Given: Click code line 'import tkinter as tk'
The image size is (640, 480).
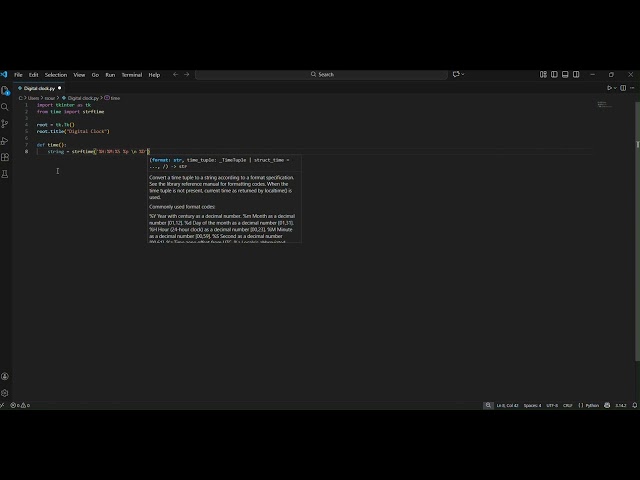Looking at the screenshot, I should click(x=64, y=105).
